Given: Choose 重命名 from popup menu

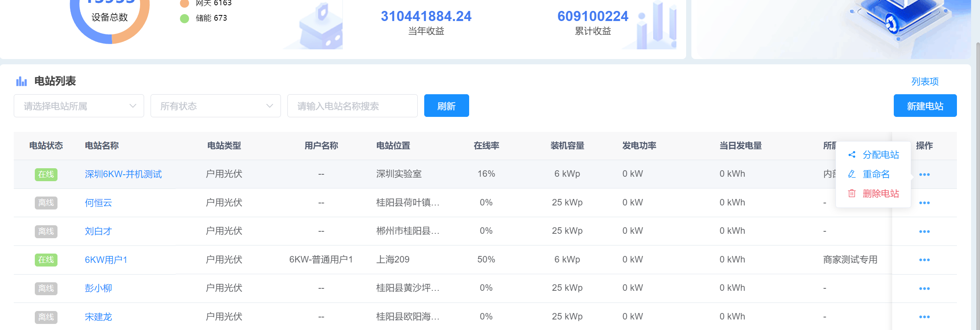Looking at the screenshot, I should [869, 174].
